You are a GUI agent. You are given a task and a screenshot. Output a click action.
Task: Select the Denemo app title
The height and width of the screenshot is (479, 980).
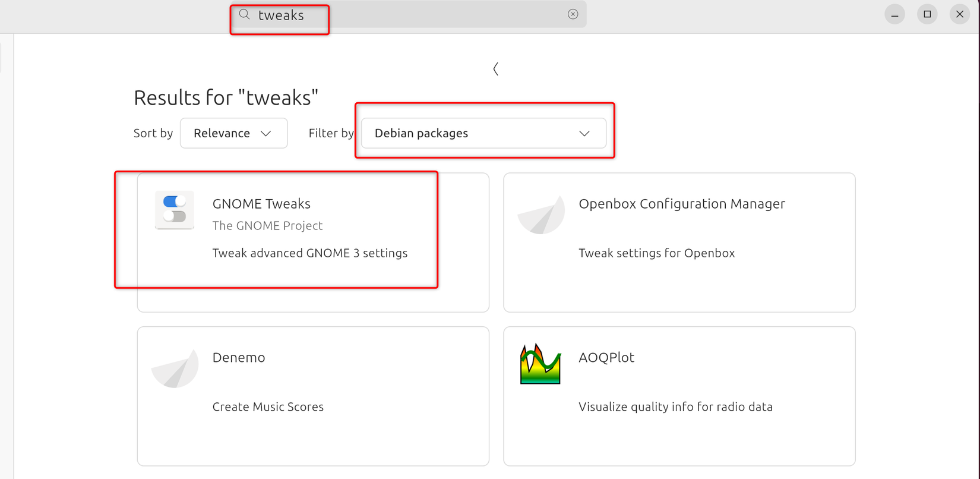239,357
